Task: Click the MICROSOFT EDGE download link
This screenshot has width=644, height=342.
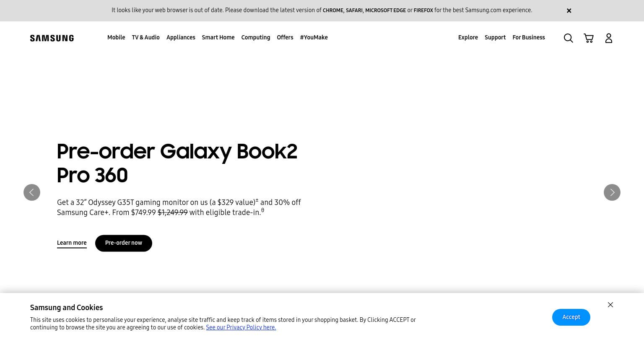Action: (385, 10)
